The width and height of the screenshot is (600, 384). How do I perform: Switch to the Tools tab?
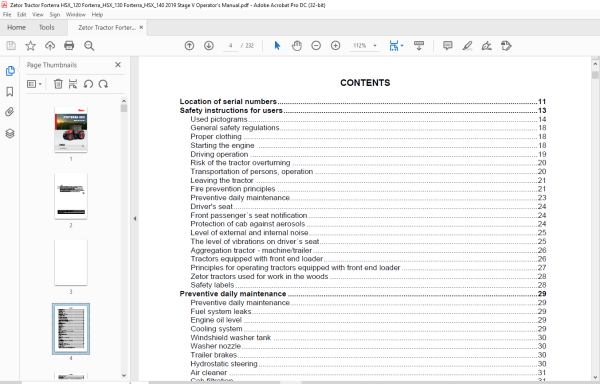(x=47, y=28)
